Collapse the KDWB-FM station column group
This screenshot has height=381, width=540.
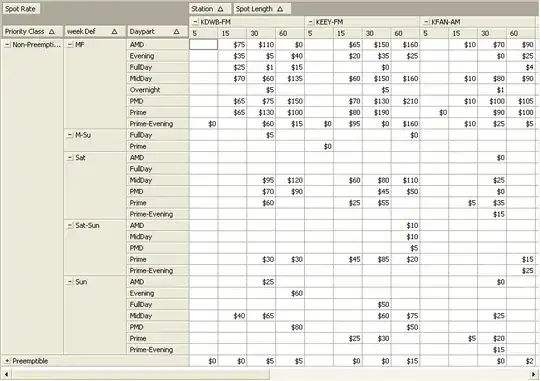195,22
